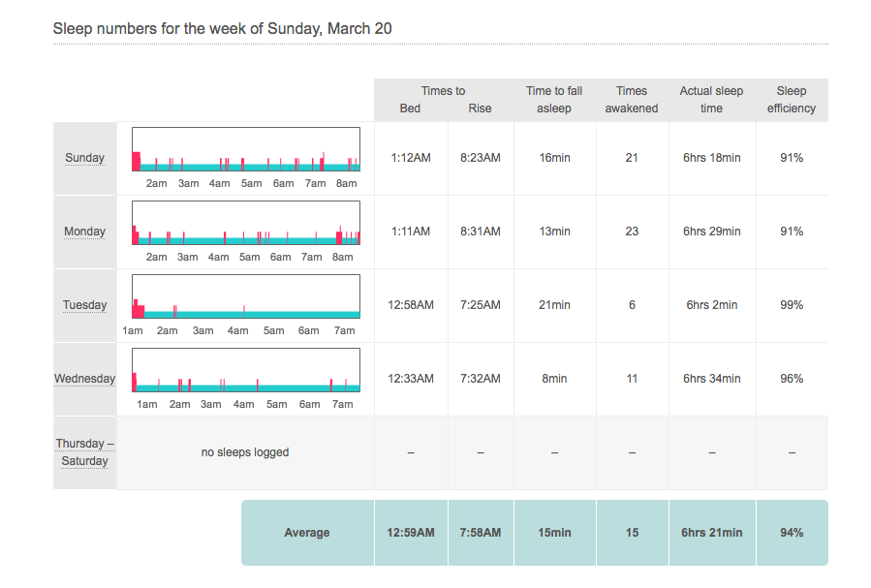Click the Times awakened column header
This screenshot has width=871, height=588.
(632, 100)
